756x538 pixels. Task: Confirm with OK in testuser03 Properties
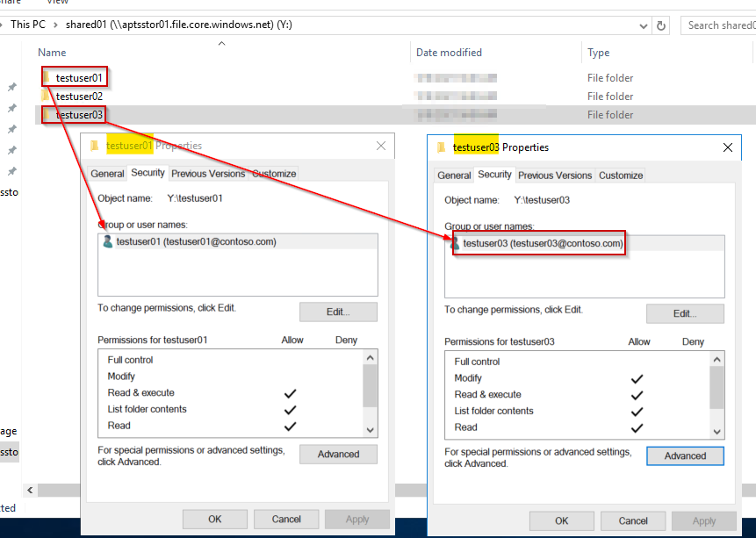click(561, 521)
